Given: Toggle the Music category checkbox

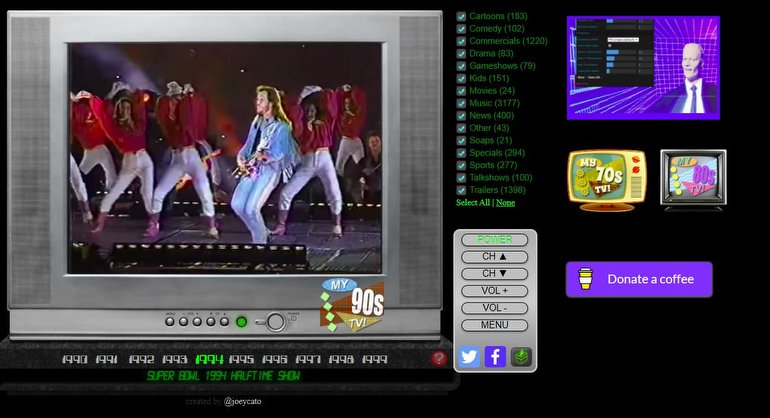Looking at the screenshot, I should [x=462, y=103].
